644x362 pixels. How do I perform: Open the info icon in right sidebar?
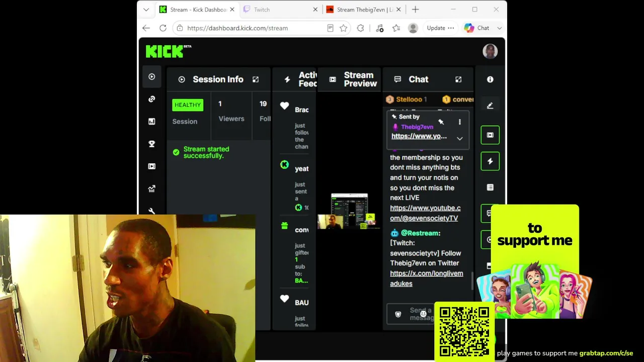pos(490,79)
